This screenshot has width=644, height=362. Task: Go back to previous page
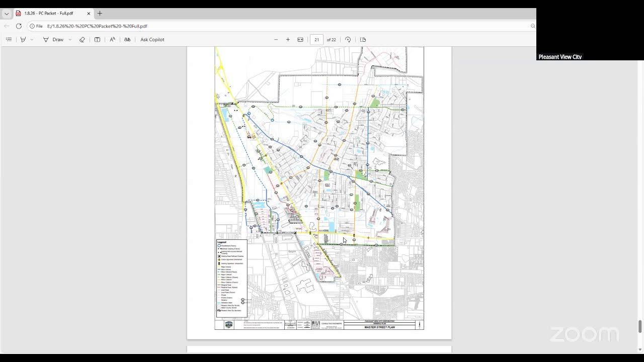click(7, 26)
